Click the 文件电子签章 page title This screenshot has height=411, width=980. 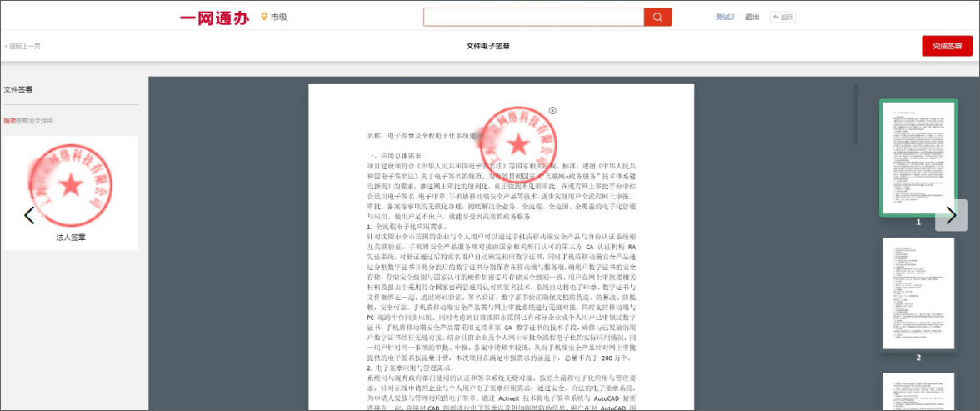pyautogui.click(x=488, y=47)
